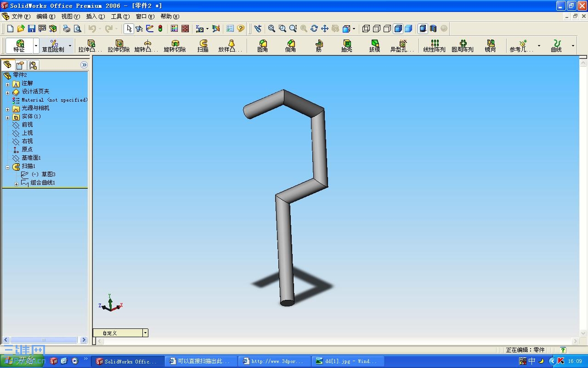Open the texture brick icon
588x368 pixels.
point(185,29)
